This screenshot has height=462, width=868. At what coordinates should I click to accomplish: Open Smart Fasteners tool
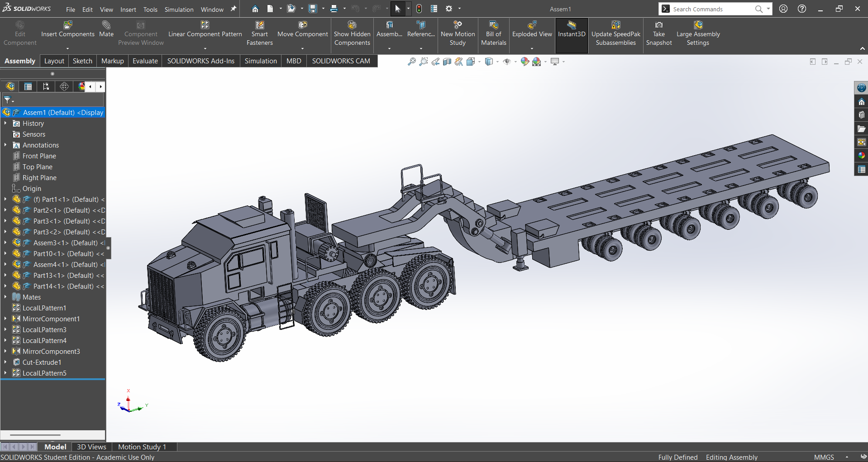[259, 25]
